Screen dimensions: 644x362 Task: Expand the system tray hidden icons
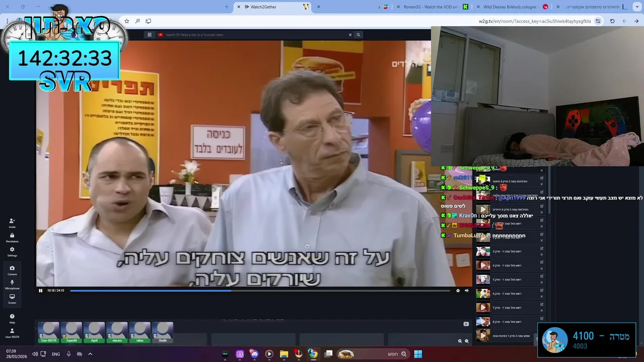pos(90,354)
